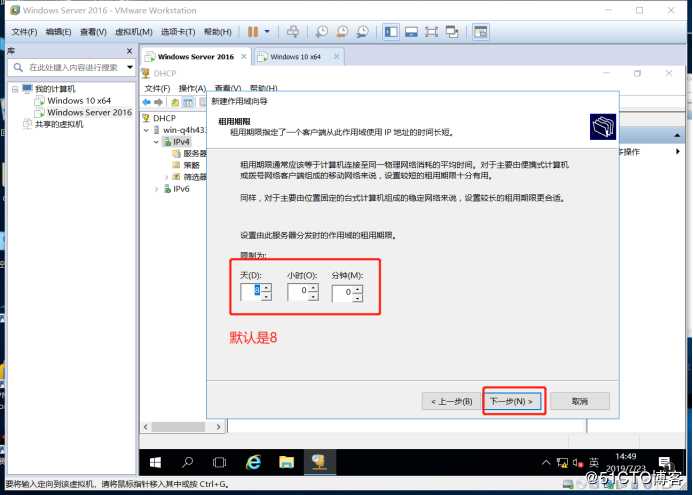Collapse the IPv4 node
The height and width of the screenshot is (495, 693).
[x=156, y=142]
